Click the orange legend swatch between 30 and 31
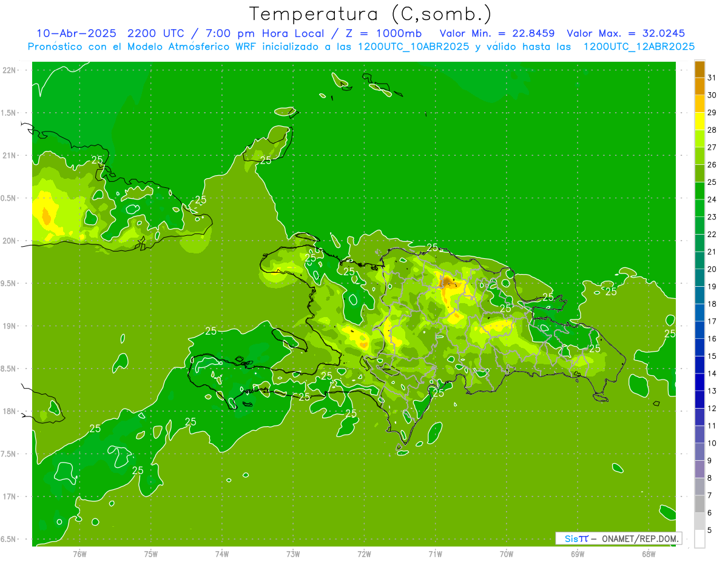This screenshot has height=562, width=728. coord(699,87)
